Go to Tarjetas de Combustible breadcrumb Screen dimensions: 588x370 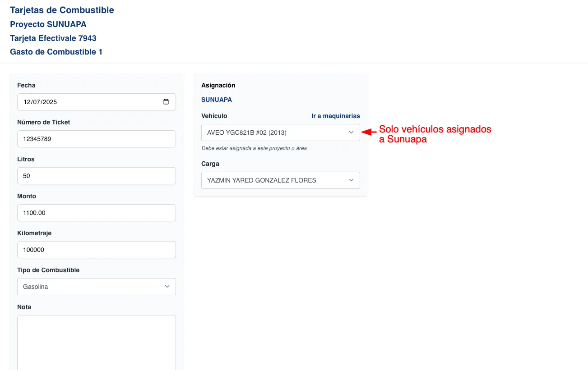(x=62, y=10)
